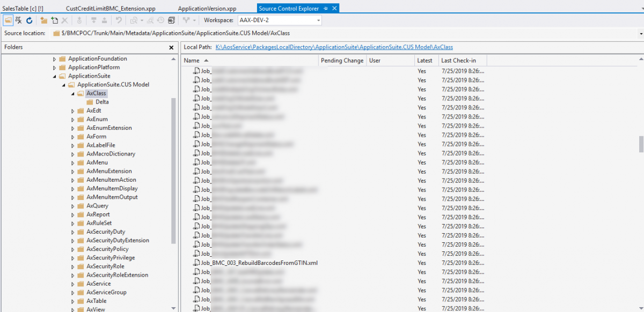This screenshot has width=644, height=312.
Task: Open the Source location dropdown arrow
Action: (x=641, y=33)
